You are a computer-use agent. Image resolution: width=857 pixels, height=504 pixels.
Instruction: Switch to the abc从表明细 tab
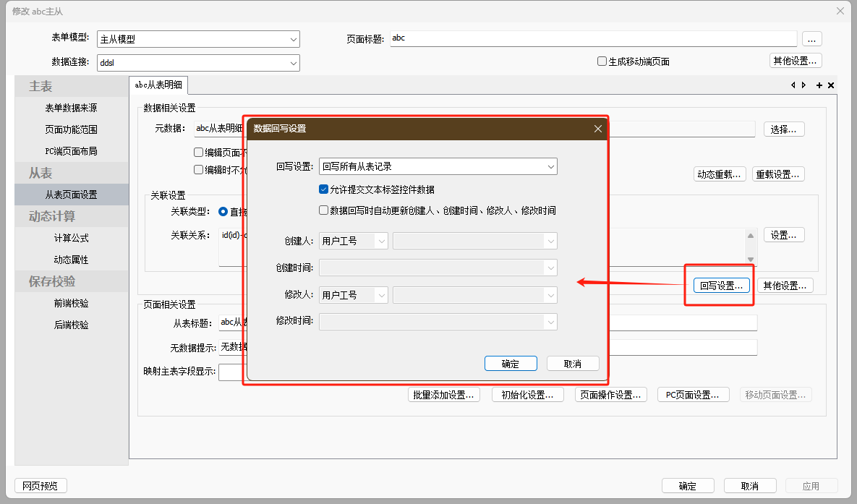click(x=160, y=85)
